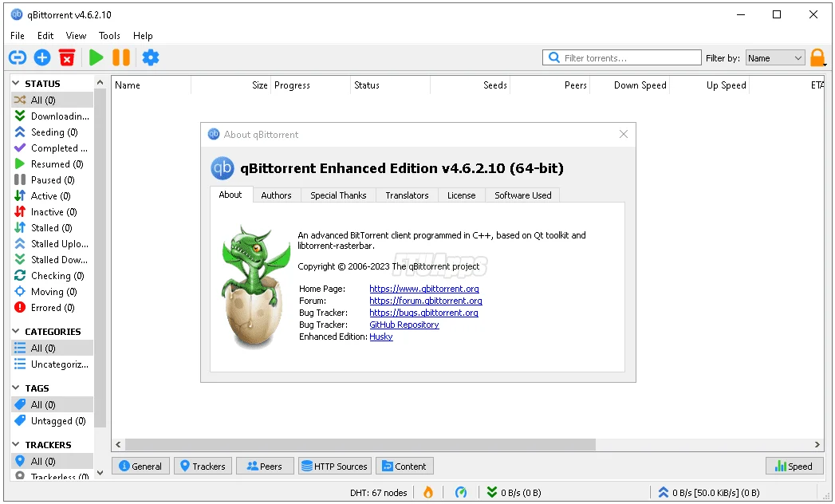Screen dimensions: 835x504
Task: Open the qbittorrent.org home page link
Action: point(424,289)
